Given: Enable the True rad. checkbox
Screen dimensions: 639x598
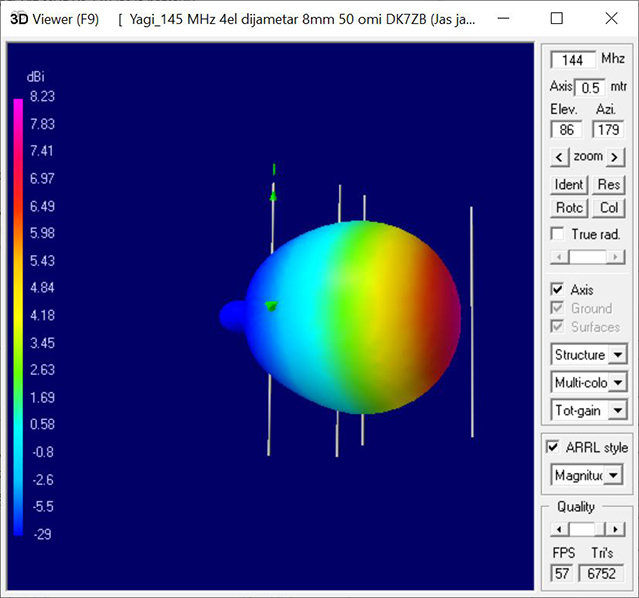Looking at the screenshot, I should 558,234.
